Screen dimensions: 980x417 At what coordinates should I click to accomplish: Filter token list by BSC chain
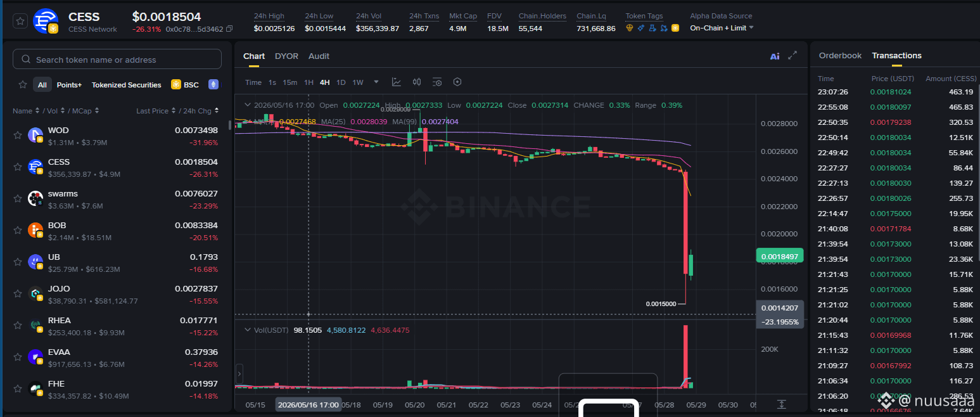[185, 84]
